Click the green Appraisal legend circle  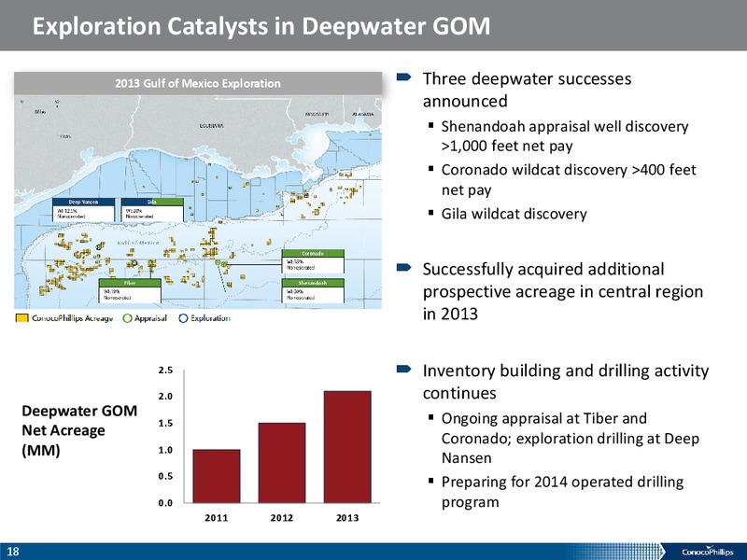click(x=127, y=318)
